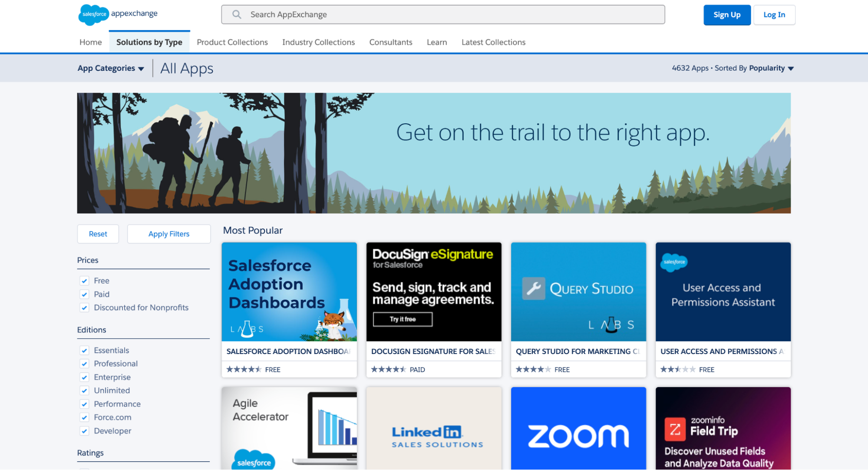This screenshot has width=868, height=470.
Task: Open the Query Studio Labs thumbnail
Action: [x=578, y=292]
